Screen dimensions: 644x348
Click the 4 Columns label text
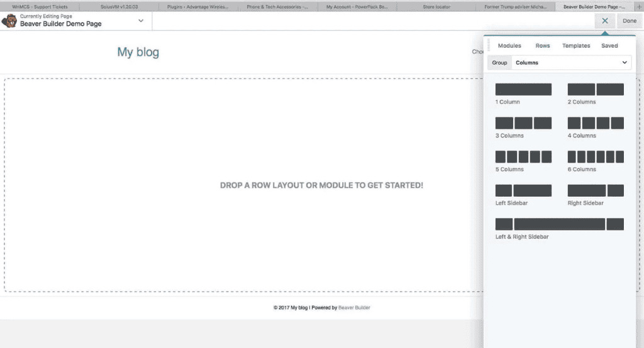coord(582,136)
